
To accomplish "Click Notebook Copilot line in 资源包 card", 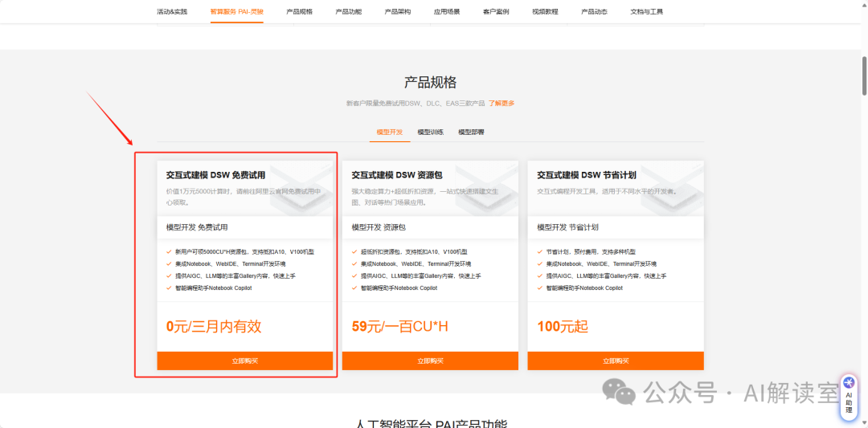I will coord(399,288).
